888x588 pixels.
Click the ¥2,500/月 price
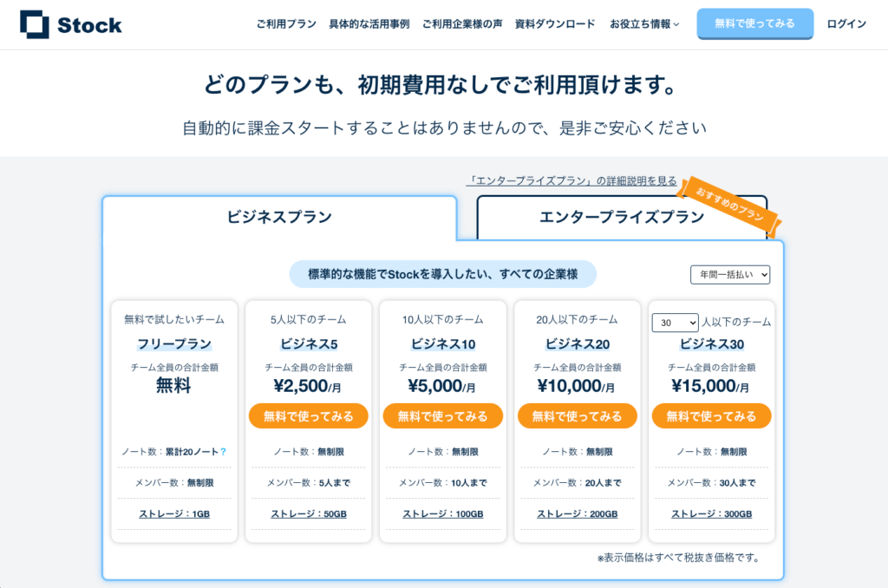point(308,386)
